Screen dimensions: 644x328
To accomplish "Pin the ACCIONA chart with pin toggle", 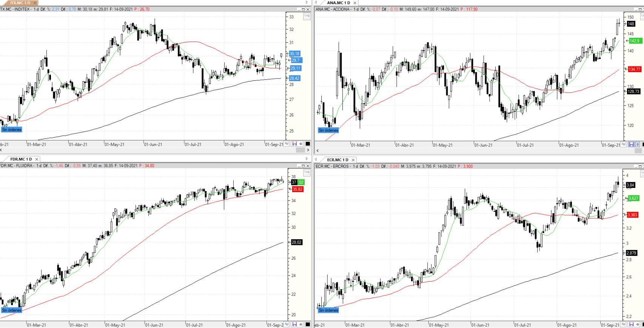I will (x=637, y=145).
